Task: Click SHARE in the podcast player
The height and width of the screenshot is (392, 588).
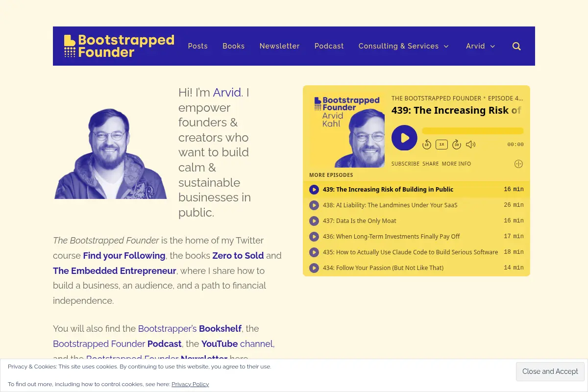Action: click(x=431, y=164)
